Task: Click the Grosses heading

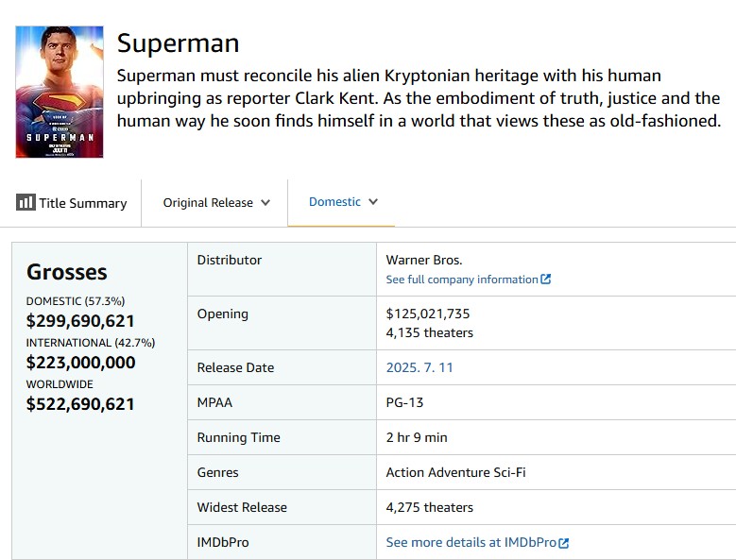Action: pos(67,272)
